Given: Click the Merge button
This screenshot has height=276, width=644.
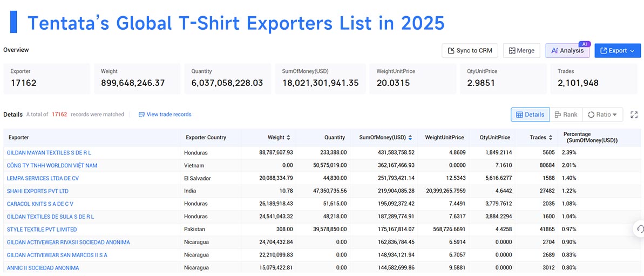Looking at the screenshot, I should pyautogui.click(x=521, y=51).
